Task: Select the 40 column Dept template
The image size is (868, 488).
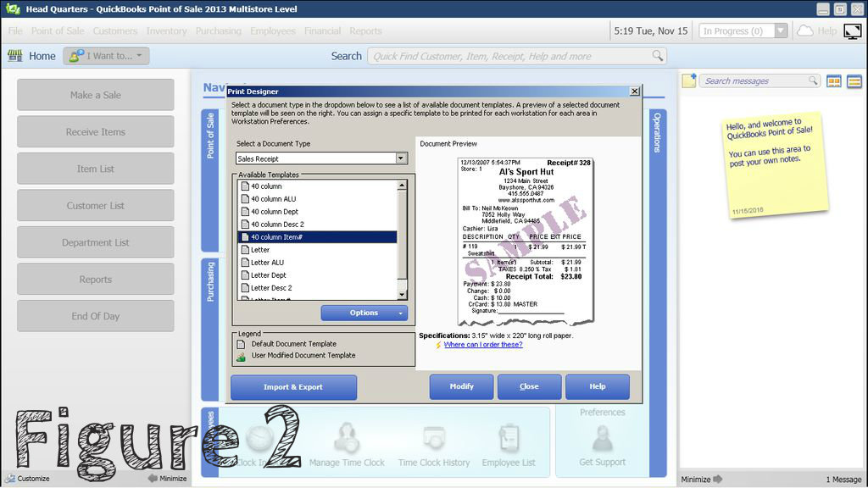Action: 317,212
